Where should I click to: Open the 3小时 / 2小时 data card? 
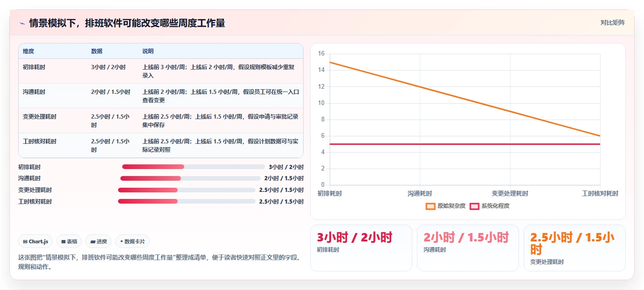tap(361, 248)
